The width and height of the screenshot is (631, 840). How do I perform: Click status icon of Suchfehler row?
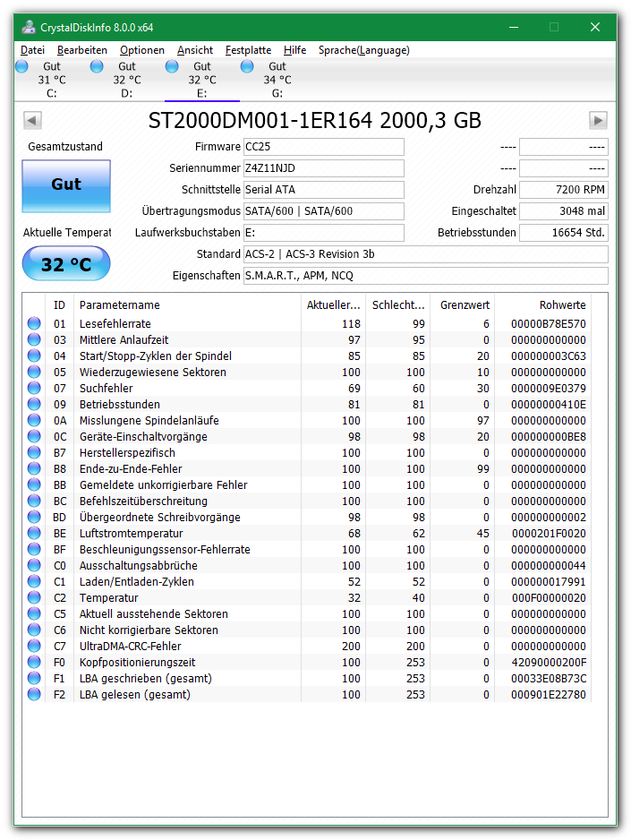[x=34, y=388]
